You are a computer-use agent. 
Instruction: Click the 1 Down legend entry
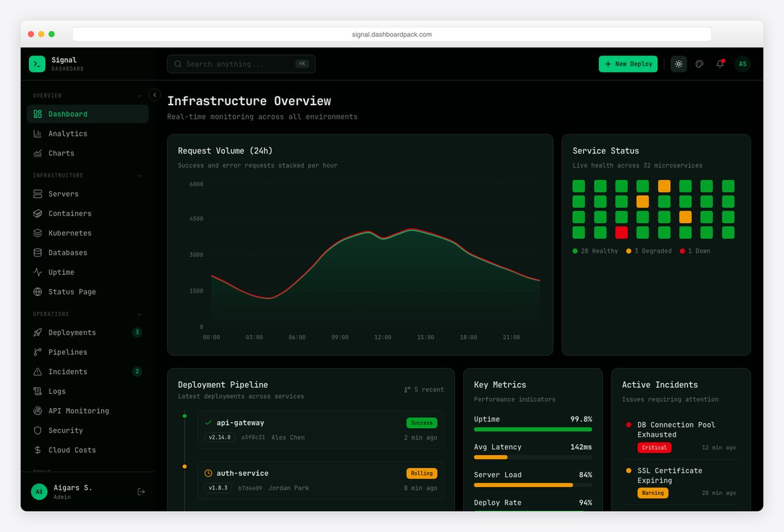pos(695,251)
